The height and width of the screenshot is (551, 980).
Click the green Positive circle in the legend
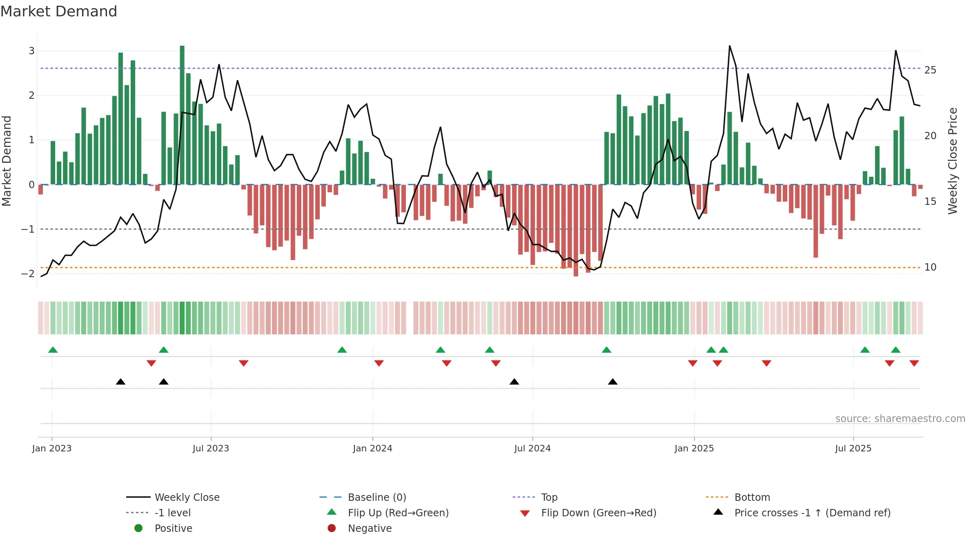click(x=138, y=528)
